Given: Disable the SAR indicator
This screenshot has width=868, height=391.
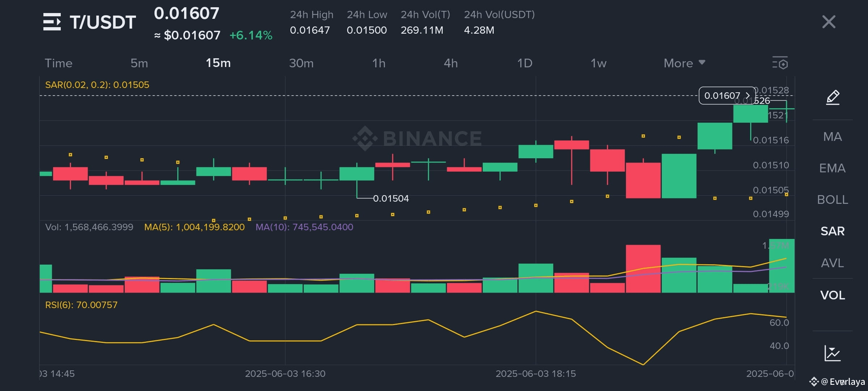Looking at the screenshot, I should coord(832,231).
